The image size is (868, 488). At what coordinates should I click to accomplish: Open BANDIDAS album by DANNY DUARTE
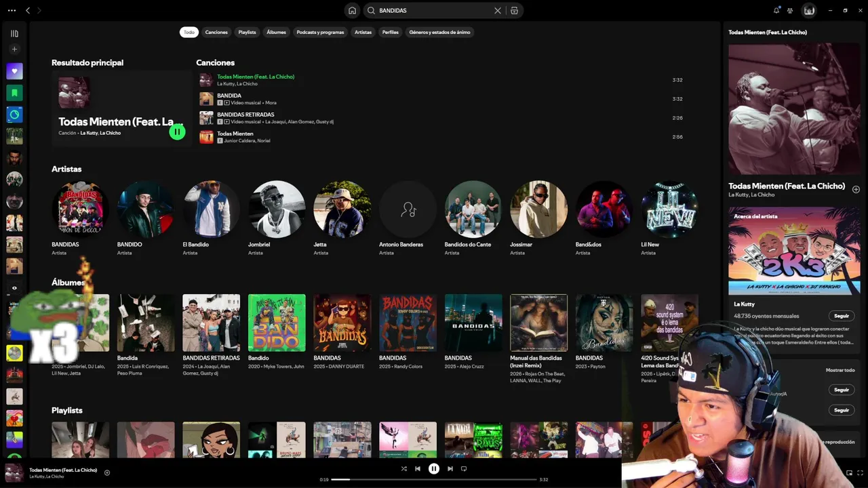pyautogui.click(x=342, y=323)
